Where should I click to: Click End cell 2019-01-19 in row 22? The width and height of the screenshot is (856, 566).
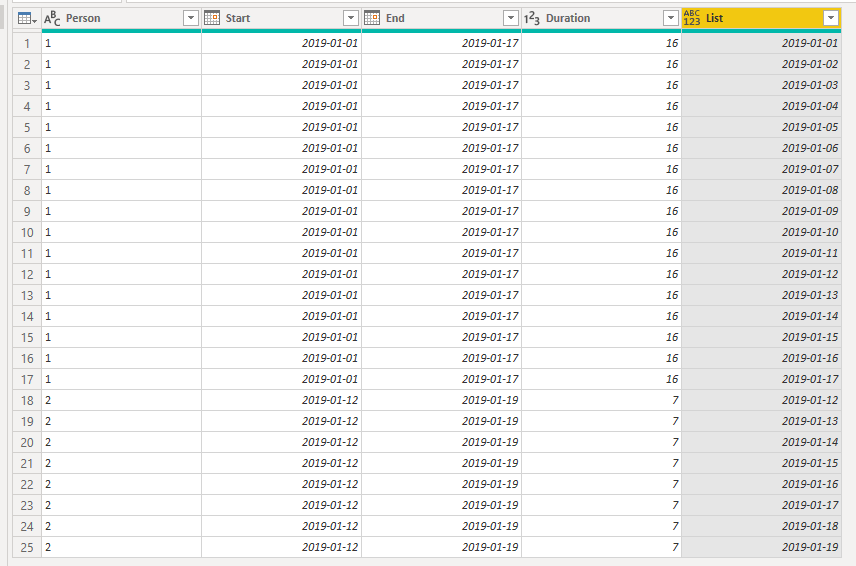coord(441,484)
